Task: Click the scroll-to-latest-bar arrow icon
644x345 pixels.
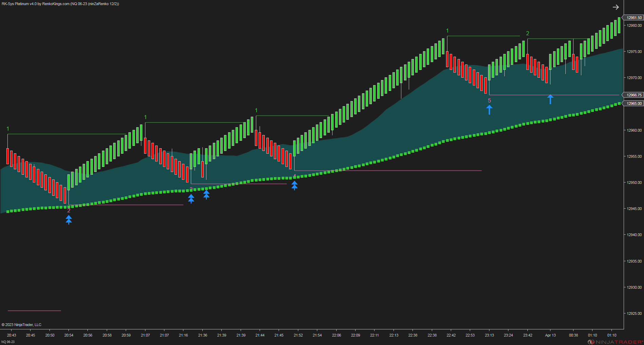Action: click(616, 7)
